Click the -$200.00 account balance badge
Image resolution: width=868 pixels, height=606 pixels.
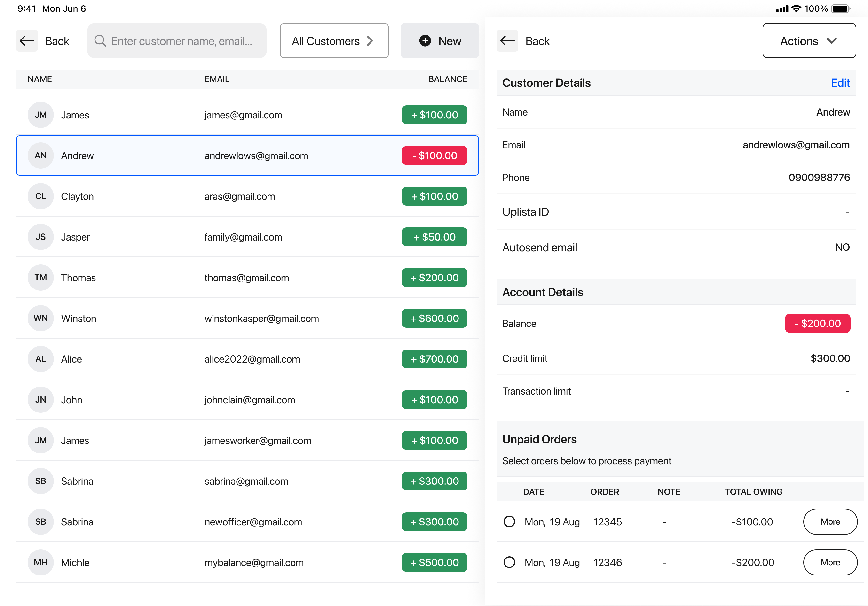pos(817,323)
